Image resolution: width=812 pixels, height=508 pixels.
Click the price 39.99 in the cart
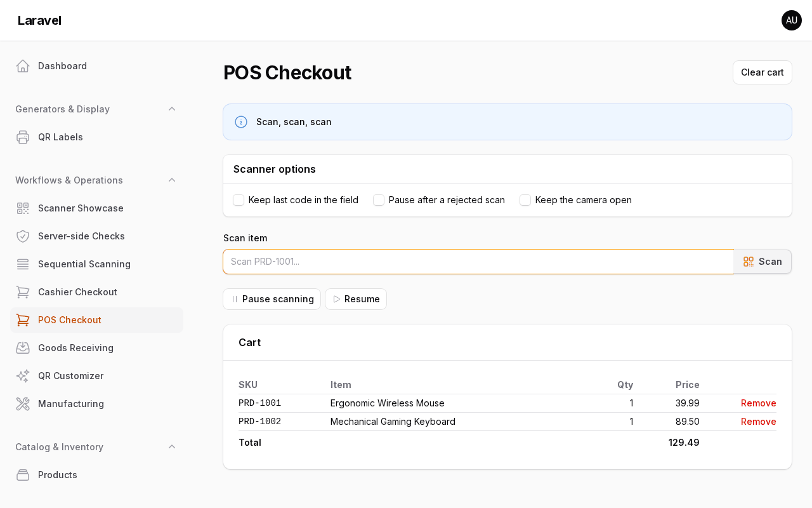click(688, 403)
